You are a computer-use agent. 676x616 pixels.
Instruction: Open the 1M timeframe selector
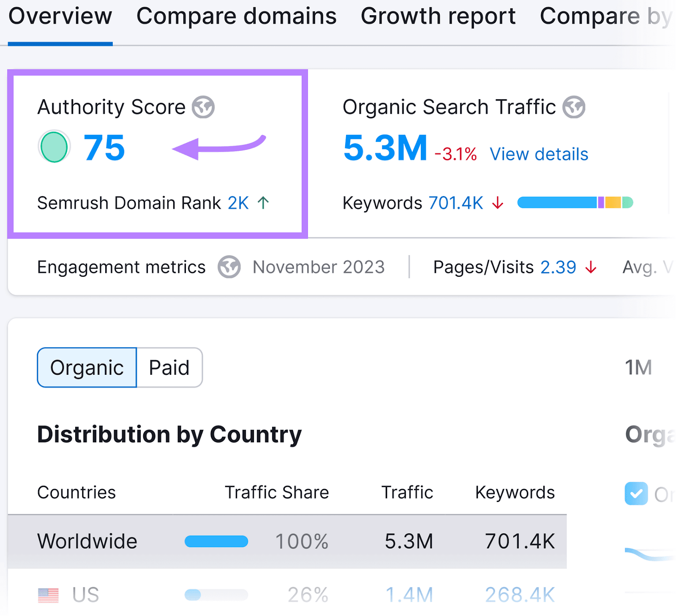click(x=638, y=367)
